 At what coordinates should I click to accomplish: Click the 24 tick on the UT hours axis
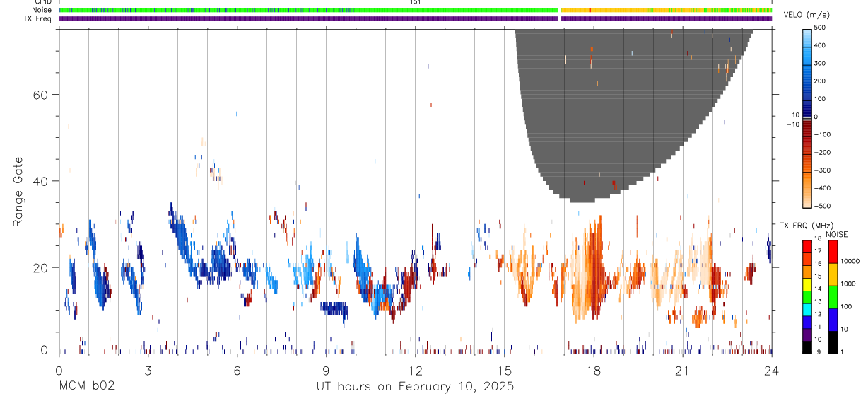click(772, 371)
